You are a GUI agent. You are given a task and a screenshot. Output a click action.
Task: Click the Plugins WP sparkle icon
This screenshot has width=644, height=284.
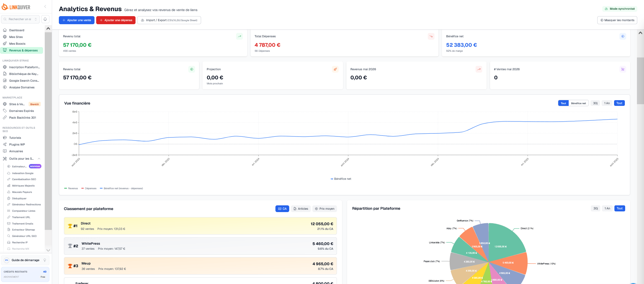pos(5,145)
